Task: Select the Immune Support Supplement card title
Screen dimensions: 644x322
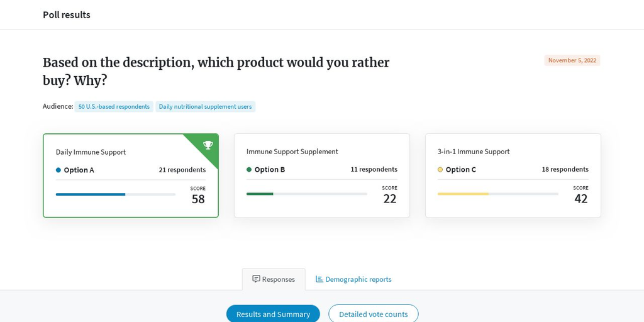Action: click(292, 152)
